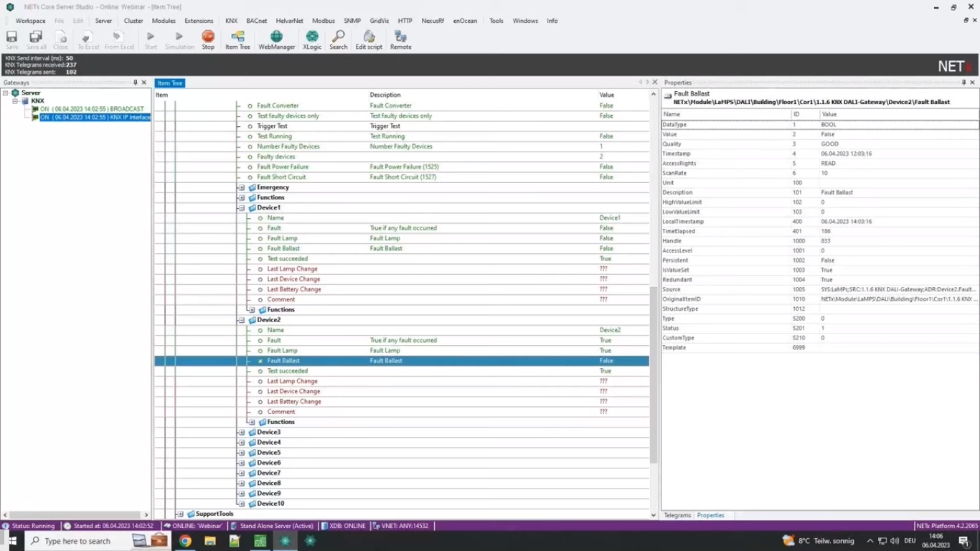
Task: Select the Item Tree document tab
Action: click(170, 83)
